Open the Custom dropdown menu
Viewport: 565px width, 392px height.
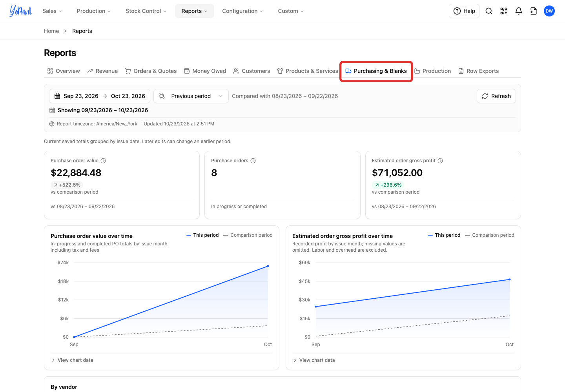[291, 11]
